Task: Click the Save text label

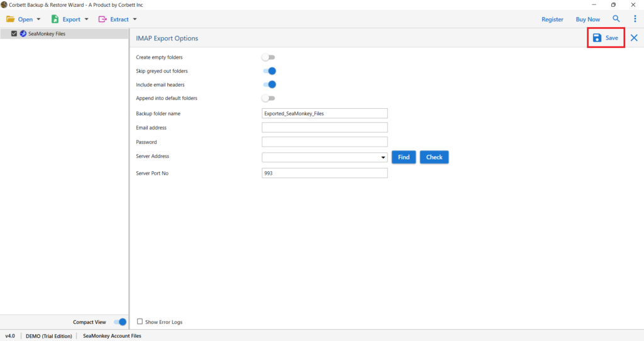Action: [611, 38]
